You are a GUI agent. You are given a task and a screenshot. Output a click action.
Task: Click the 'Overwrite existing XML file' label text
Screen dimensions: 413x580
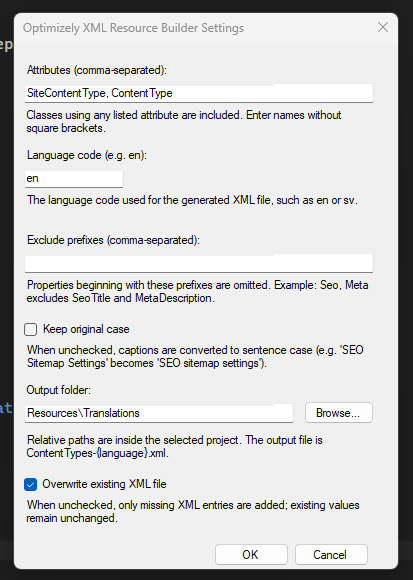(104, 484)
